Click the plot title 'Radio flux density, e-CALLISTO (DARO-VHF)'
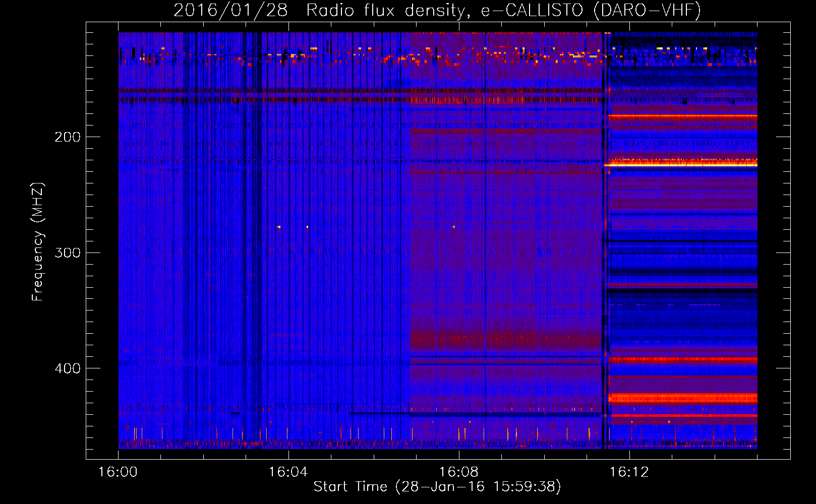The width and height of the screenshot is (816, 504). [x=503, y=10]
